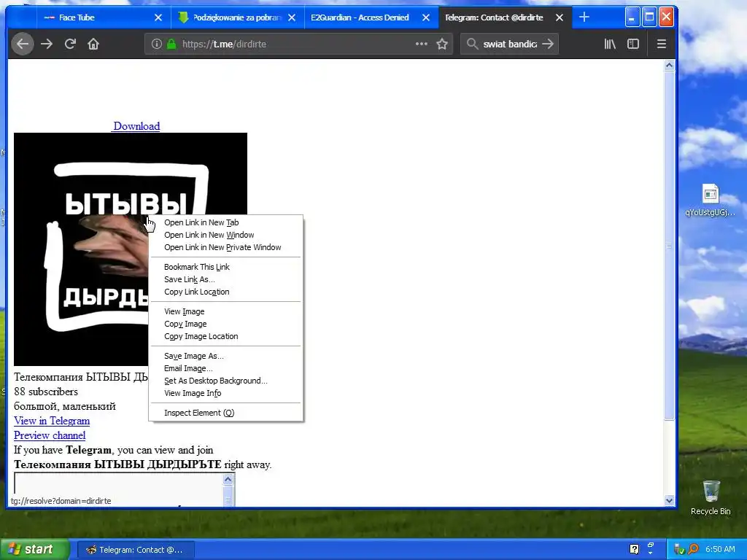747x560 pixels.
Task: Click the Telegram: Contact taskbar button
Action: (x=136, y=550)
